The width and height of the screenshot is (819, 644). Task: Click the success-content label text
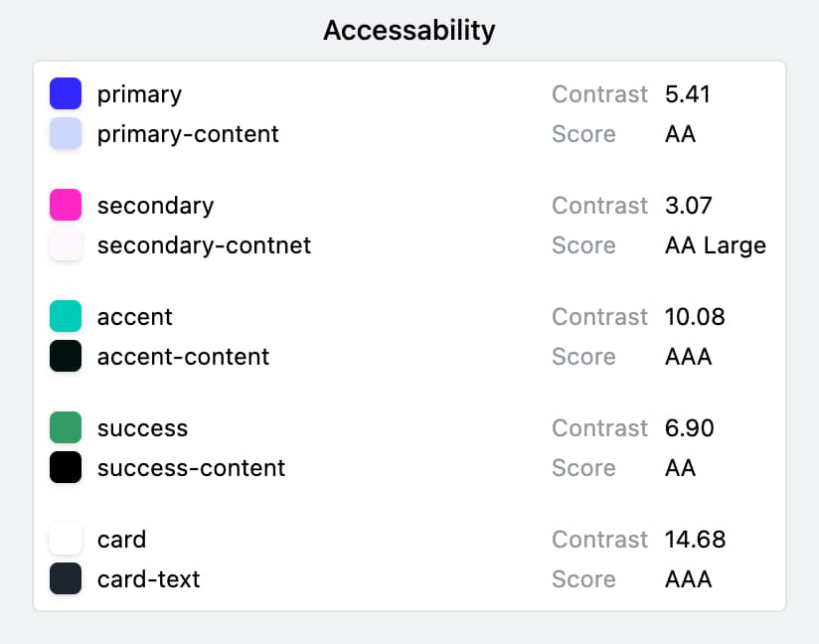click(x=191, y=468)
